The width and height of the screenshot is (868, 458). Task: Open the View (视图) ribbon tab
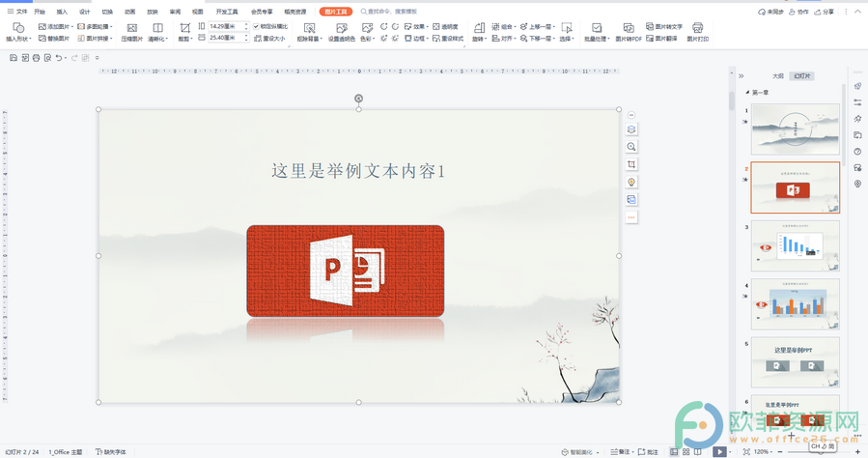tap(197, 11)
